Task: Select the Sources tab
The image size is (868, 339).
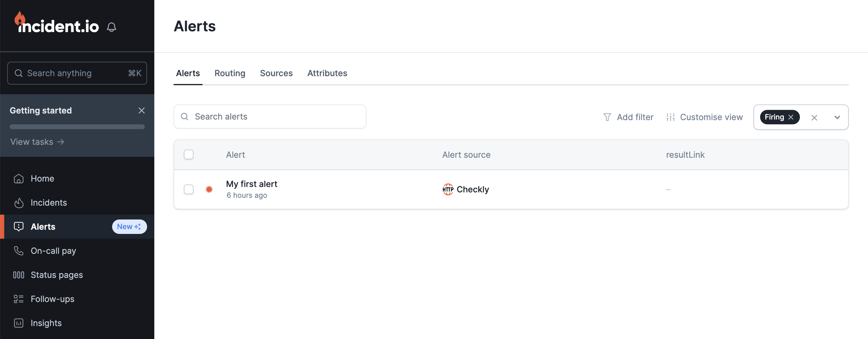Action: [x=276, y=73]
